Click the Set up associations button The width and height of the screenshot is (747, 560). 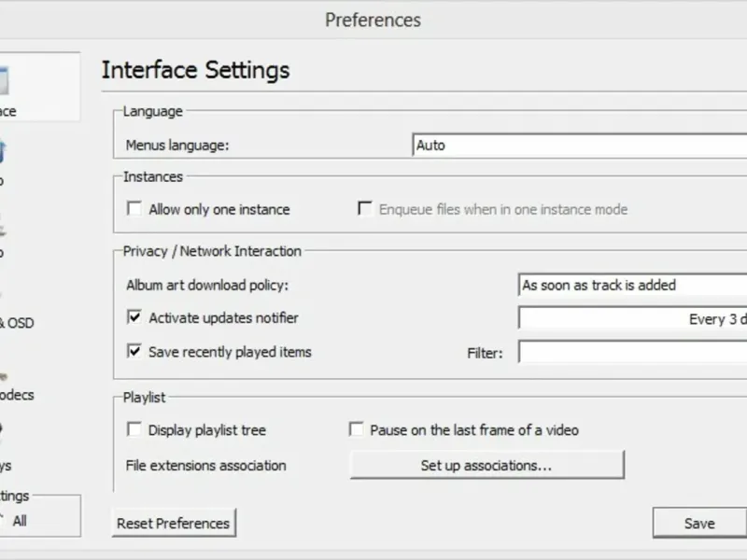[486, 465]
